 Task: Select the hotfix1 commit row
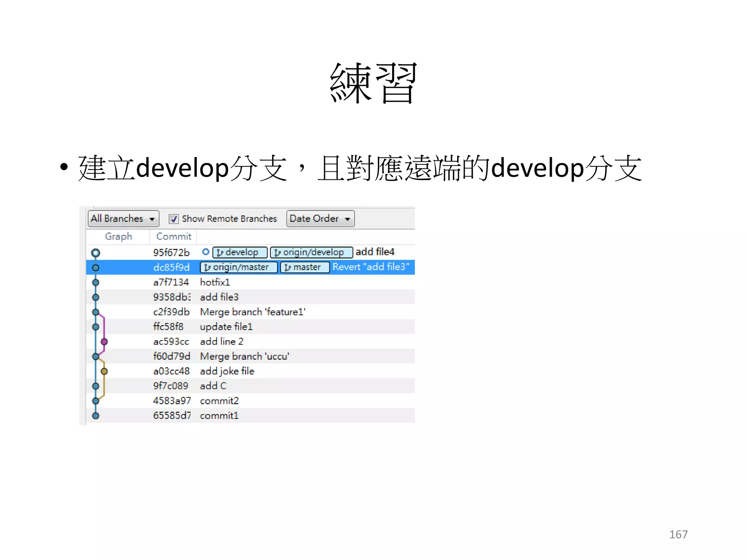tap(215, 282)
